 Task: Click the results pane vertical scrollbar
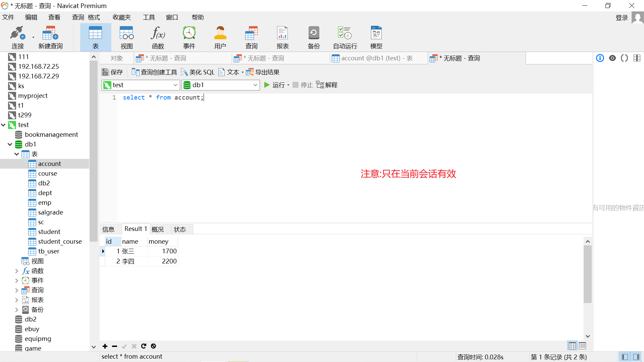point(587,274)
